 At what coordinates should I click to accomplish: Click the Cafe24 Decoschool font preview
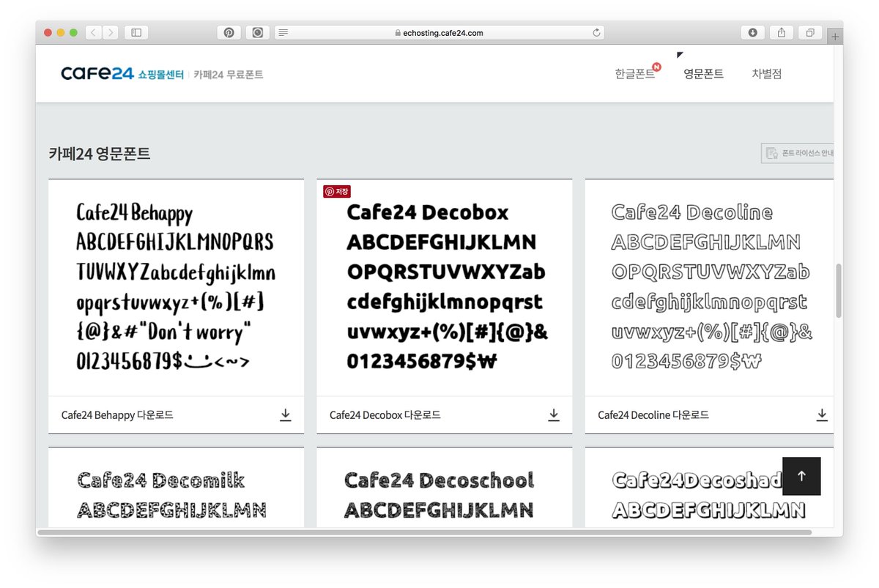coord(445,488)
